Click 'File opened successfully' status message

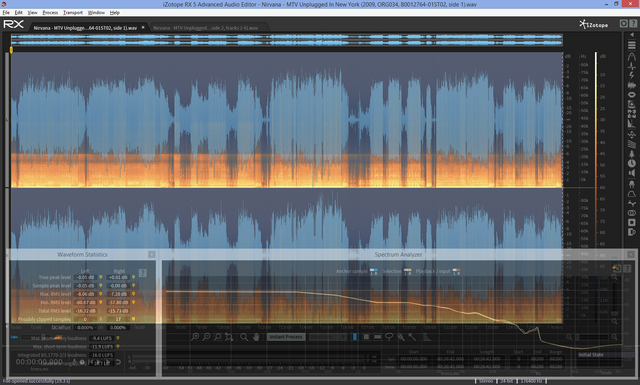pyautogui.click(x=36, y=381)
